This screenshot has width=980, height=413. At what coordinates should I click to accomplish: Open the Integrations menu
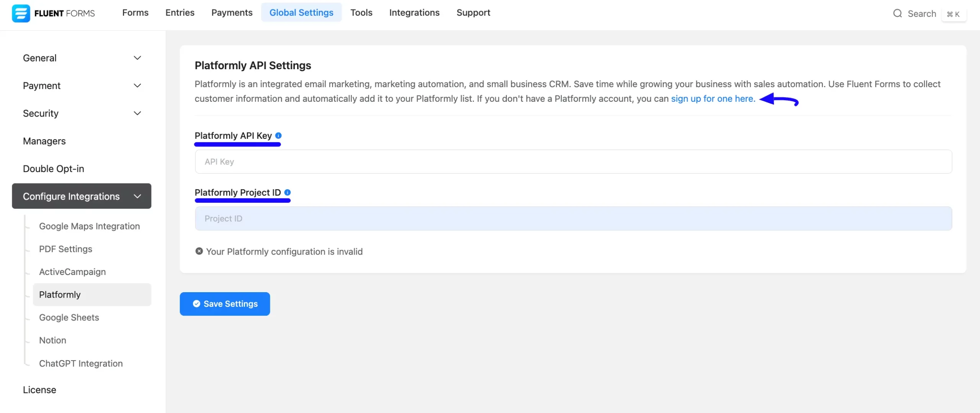coord(414,13)
